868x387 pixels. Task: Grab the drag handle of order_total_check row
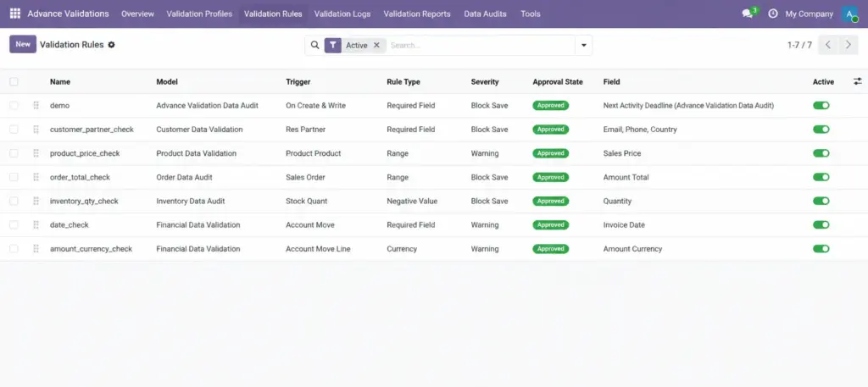[x=36, y=177]
